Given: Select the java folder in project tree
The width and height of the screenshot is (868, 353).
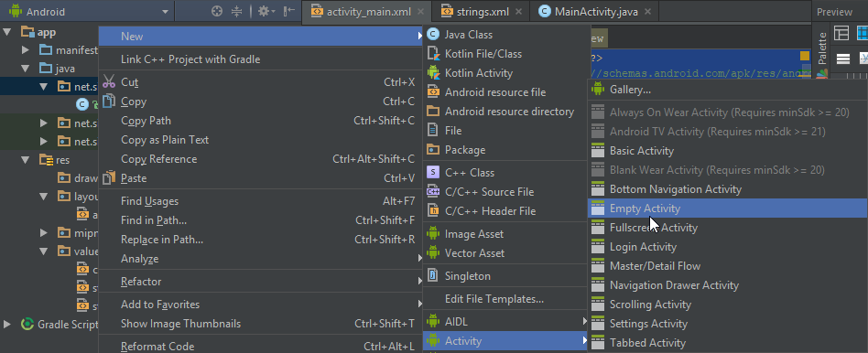Looking at the screenshot, I should pyautogui.click(x=58, y=69).
